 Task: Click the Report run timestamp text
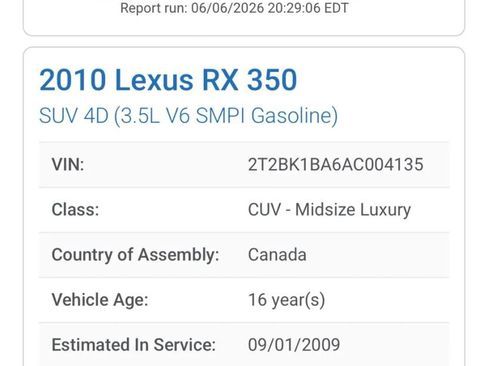(x=234, y=8)
